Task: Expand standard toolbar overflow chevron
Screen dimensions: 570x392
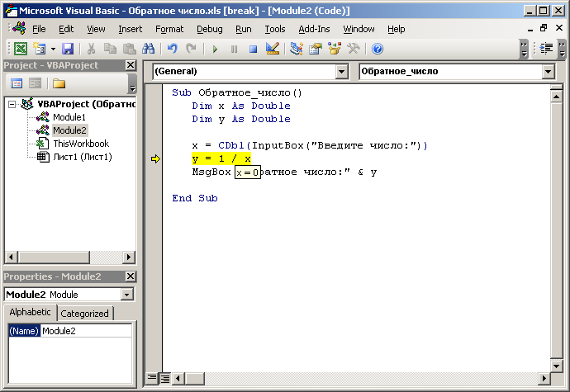Action: [524, 49]
